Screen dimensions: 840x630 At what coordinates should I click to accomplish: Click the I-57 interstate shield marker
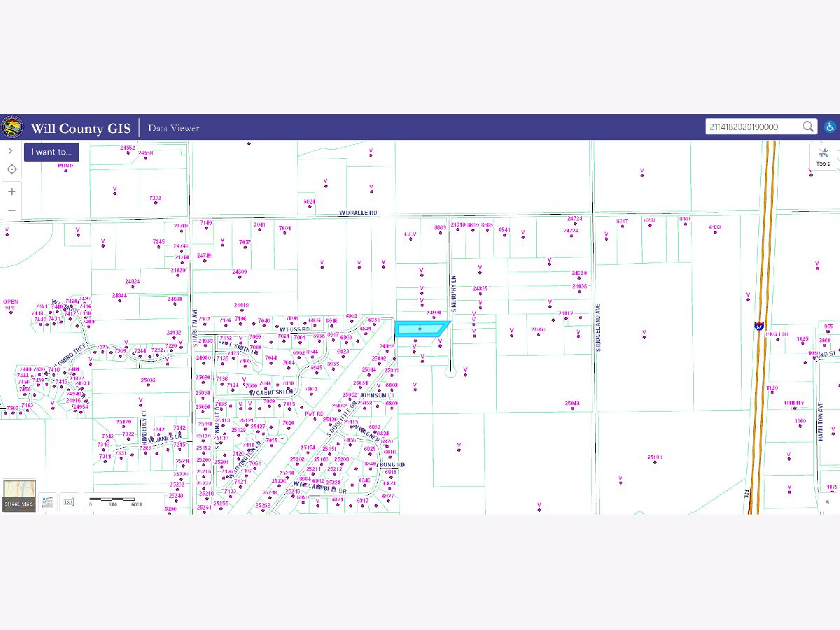pos(759,326)
